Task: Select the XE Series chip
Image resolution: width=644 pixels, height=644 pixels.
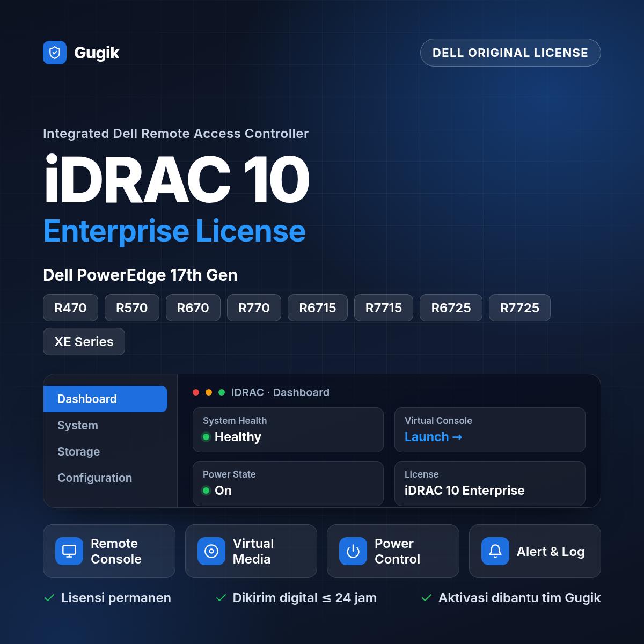Action: [84, 341]
